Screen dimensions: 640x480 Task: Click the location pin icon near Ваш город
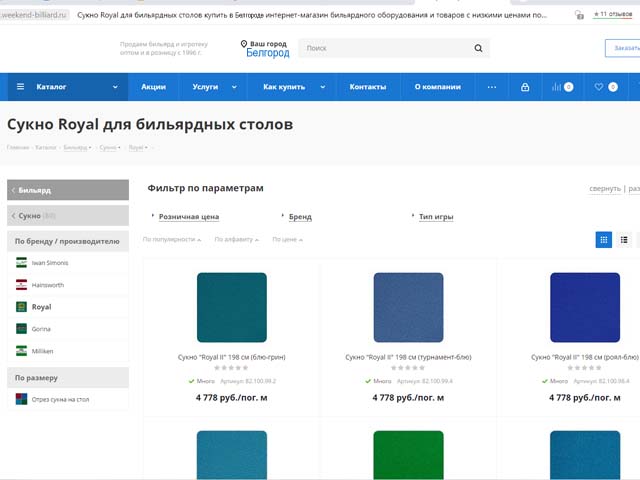(x=244, y=44)
